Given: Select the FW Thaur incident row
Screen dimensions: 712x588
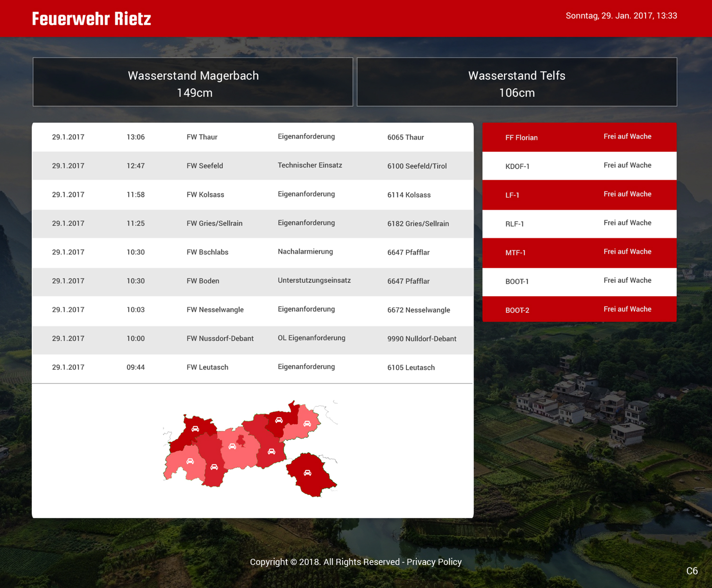Looking at the screenshot, I should (x=253, y=137).
